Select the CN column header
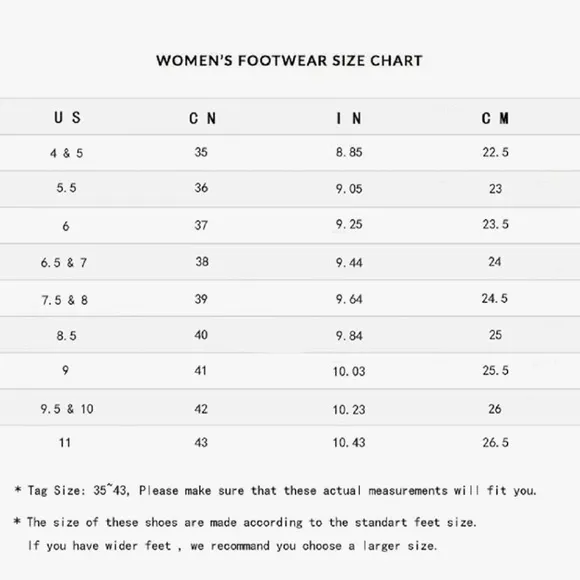The width and height of the screenshot is (580, 580). [x=202, y=118]
